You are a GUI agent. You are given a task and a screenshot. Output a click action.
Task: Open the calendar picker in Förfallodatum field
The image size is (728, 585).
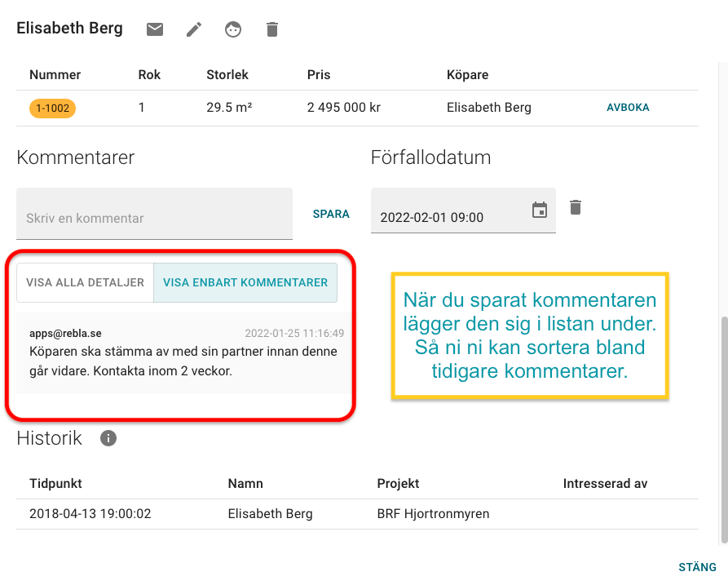pos(539,210)
